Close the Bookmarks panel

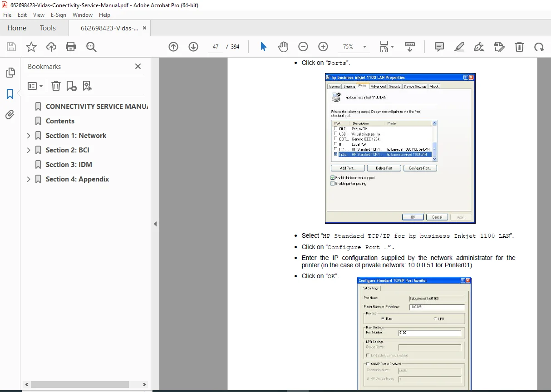(138, 66)
